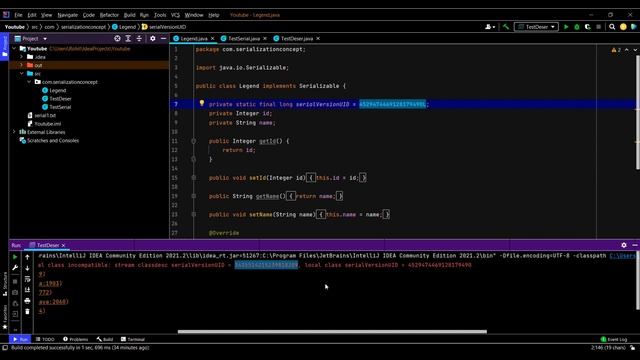Click the horizontal scrollbar in Run console
Image resolution: width=640 pixels, height=360 pixels.
click(x=332, y=331)
